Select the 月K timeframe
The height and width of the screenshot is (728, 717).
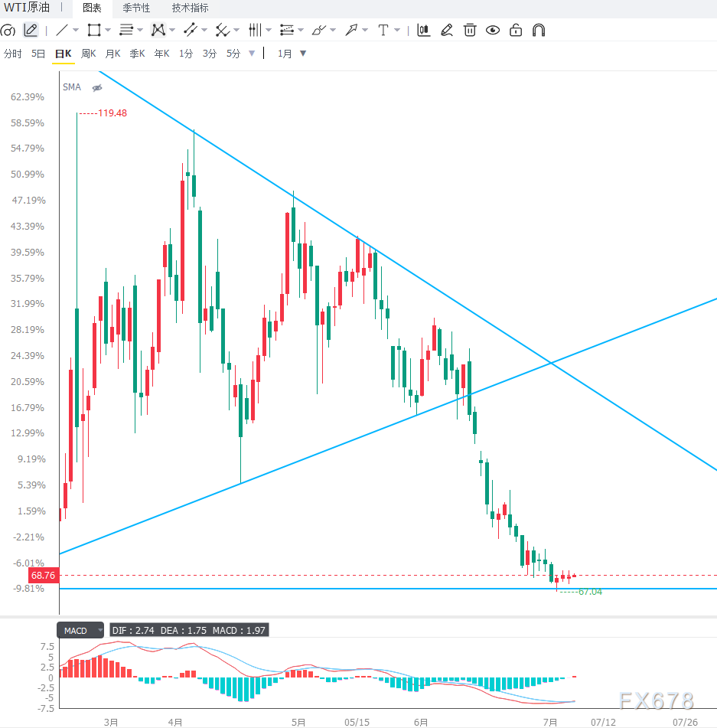point(112,54)
